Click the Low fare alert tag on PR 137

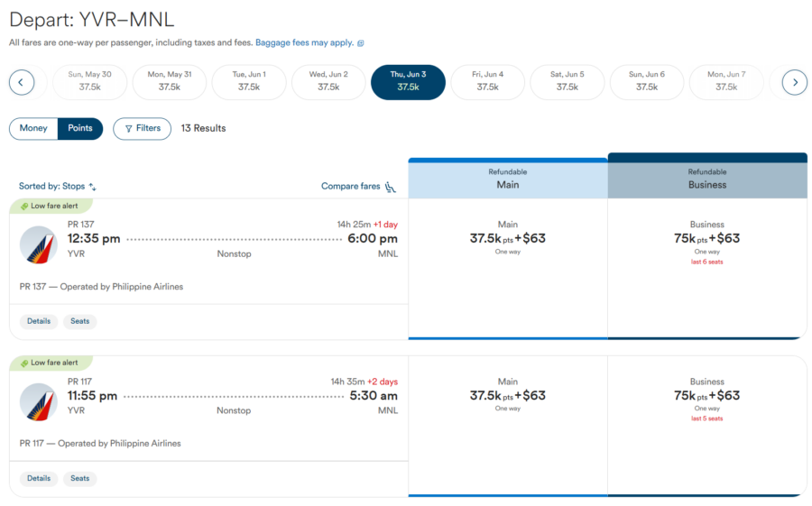(x=51, y=207)
